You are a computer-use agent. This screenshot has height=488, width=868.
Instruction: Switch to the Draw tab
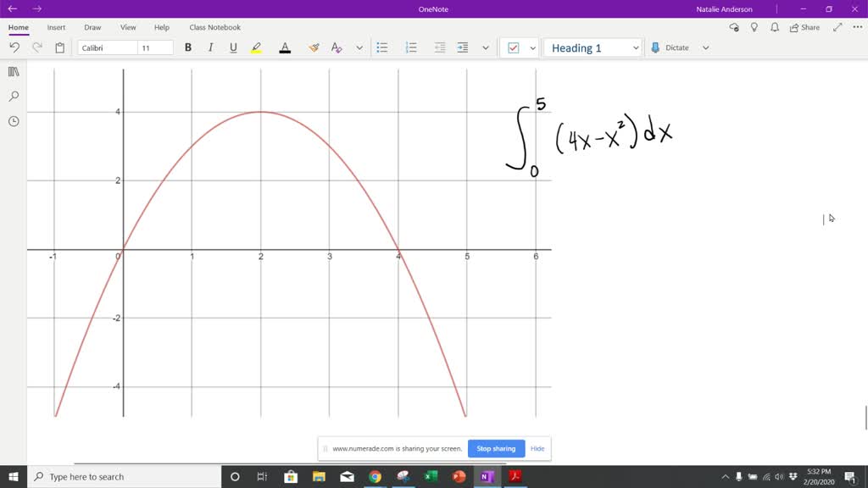tap(92, 27)
